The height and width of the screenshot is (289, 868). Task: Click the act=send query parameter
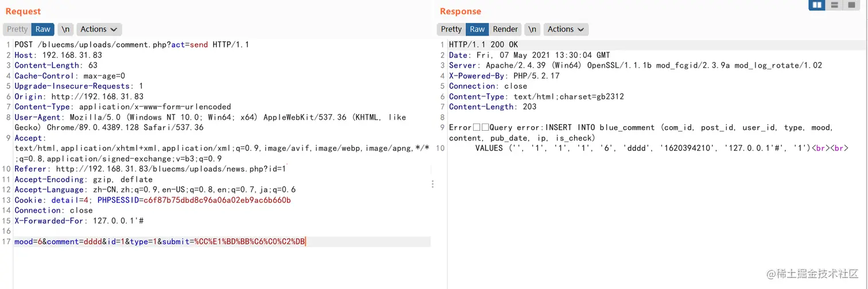point(189,45)
